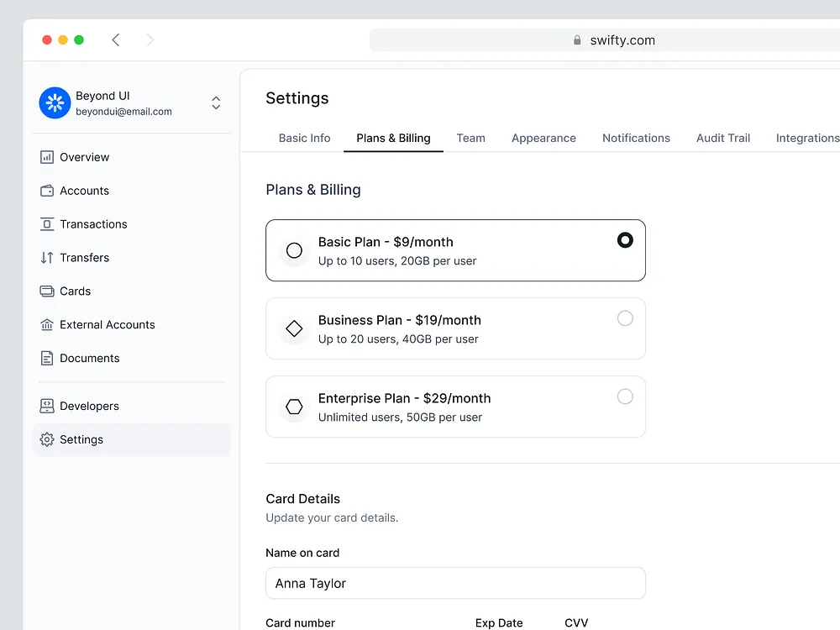Switch to the Team tab
The image size is (840, 630).
coord(471,138)
